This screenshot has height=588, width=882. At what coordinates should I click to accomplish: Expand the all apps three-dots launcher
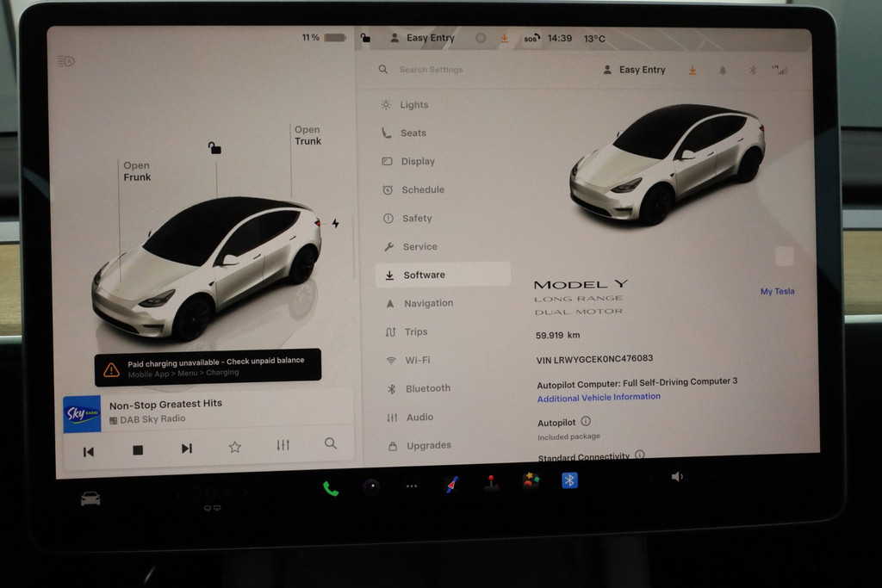(412, 486)
